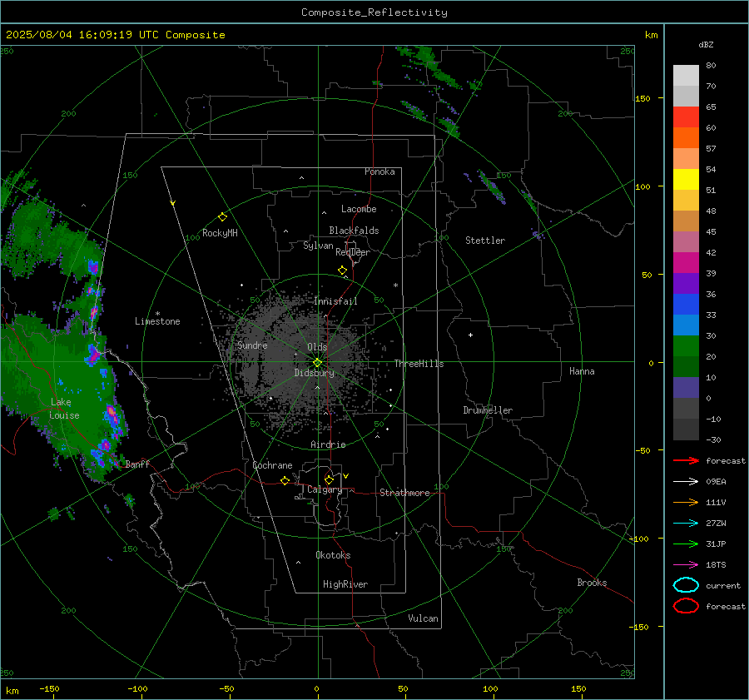Click the Limestone label
The image size is (749, 700).
[157, 321]
